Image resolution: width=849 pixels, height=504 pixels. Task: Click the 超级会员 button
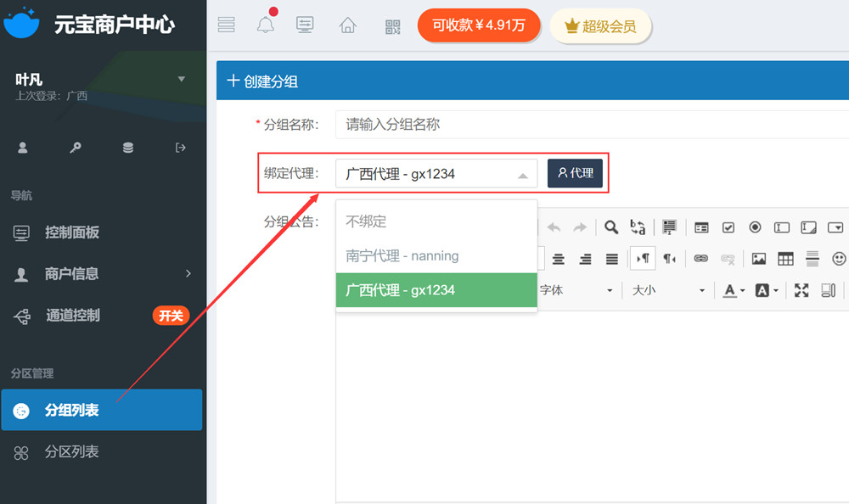[600, 26]
